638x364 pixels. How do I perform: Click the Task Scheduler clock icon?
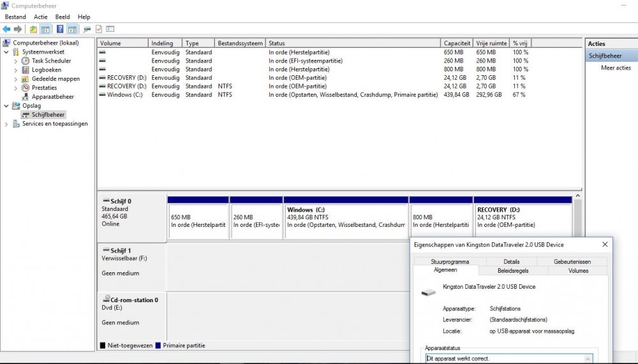point(26,61)
